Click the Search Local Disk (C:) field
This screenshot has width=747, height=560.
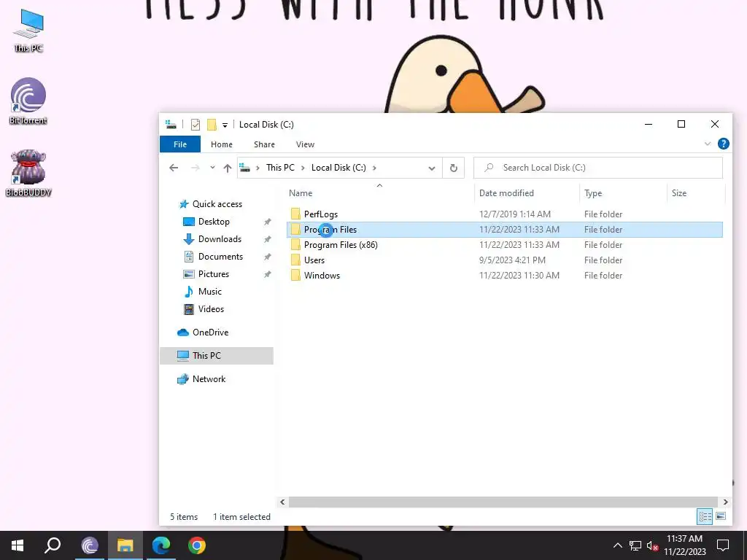(x=598, y=168)
